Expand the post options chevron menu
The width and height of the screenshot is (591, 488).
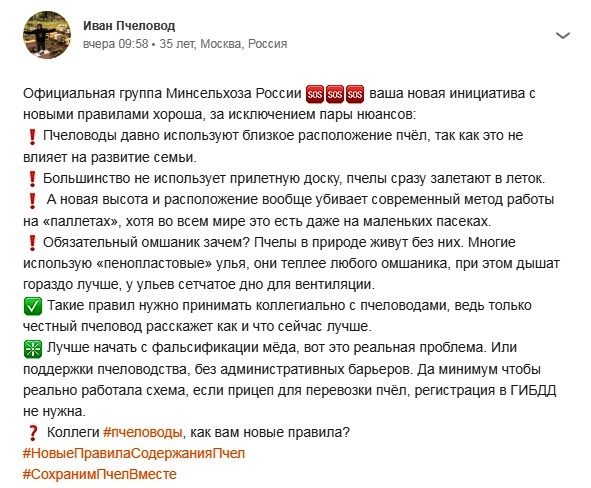pos(563,36)
